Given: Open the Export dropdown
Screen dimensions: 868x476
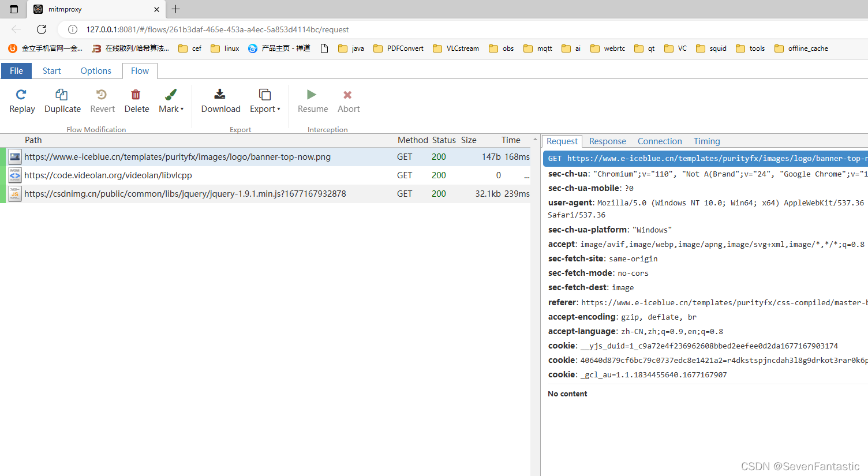Looking at the screenshot, I should 265,101.
